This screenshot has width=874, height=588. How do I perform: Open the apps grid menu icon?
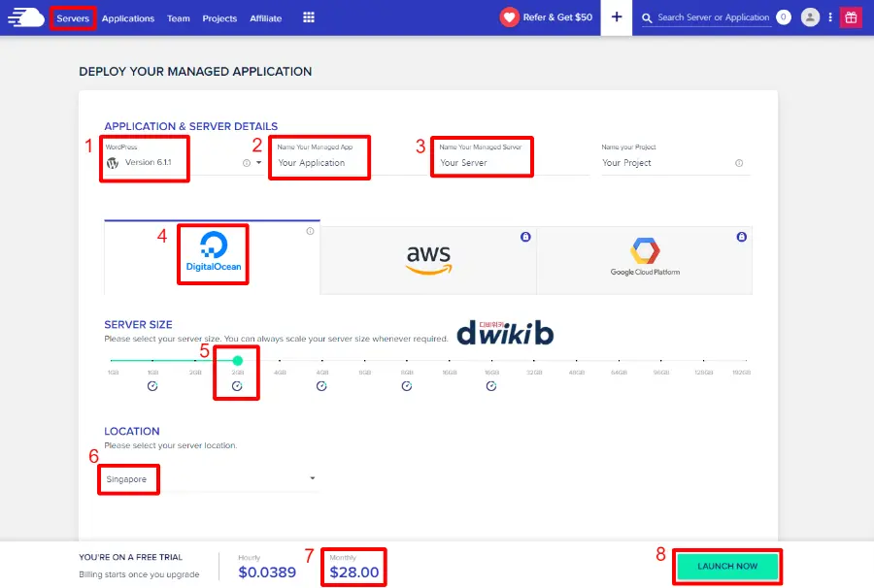(309, 17)
